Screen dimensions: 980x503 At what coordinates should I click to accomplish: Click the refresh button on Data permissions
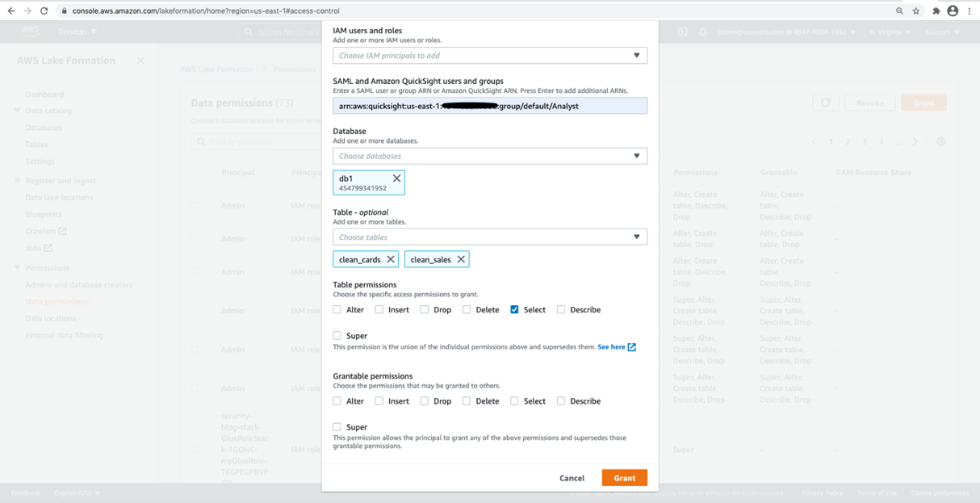point(825,103)
